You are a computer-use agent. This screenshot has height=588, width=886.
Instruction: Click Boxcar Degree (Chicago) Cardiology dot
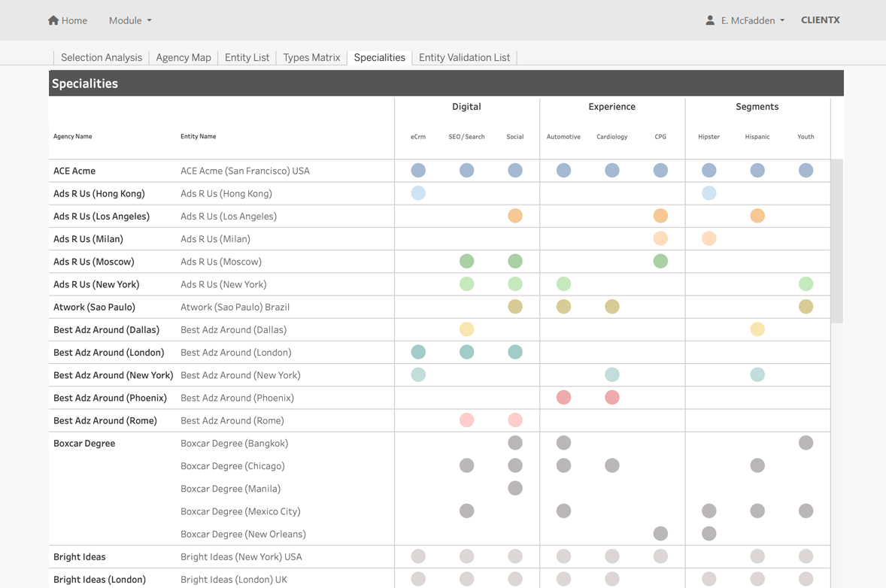612,465
